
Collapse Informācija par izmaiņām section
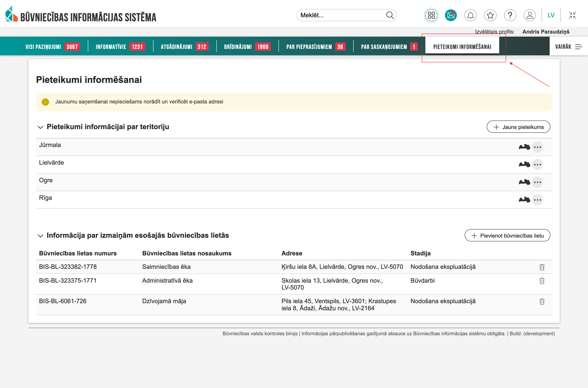click(x=40, y=236)
